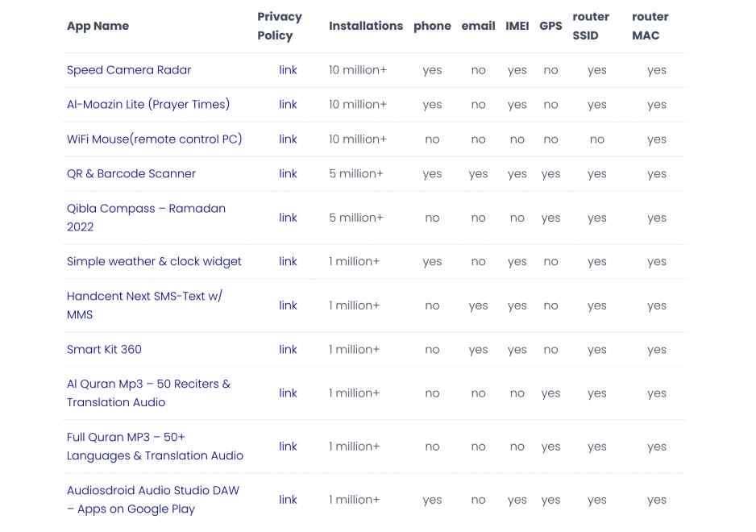Viewport: 756px width, 532px height.
Task: Open privacy policy link for WiFi Mouse
Action: tap(288, 139)
